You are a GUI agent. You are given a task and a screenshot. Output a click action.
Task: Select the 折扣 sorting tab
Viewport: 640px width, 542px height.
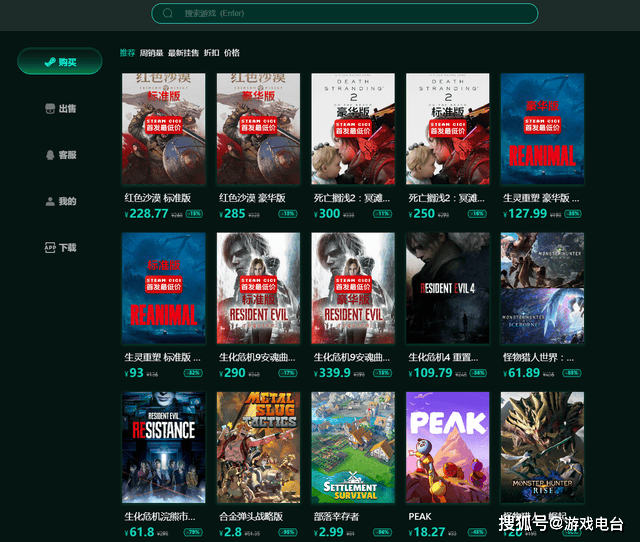pyautogui.click(x=211, y=53)
